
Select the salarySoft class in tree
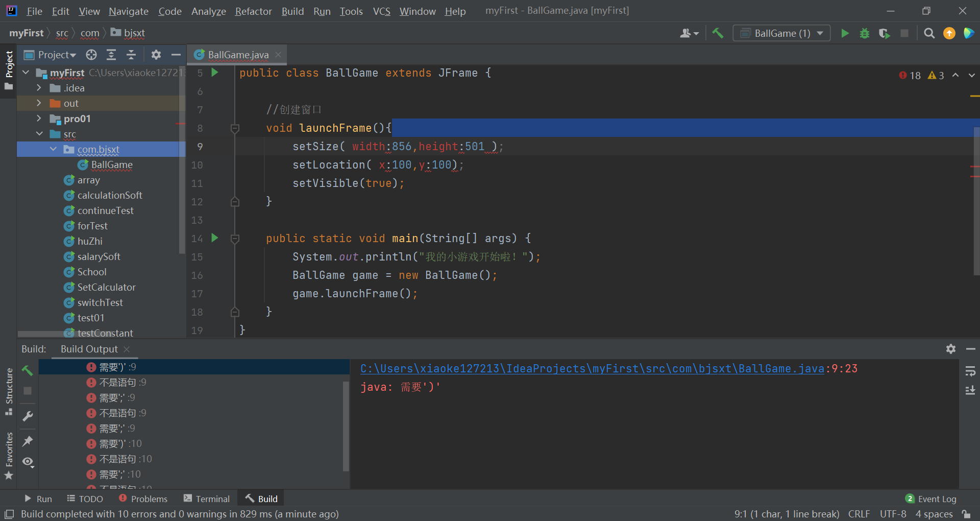(x=99, y=256)
